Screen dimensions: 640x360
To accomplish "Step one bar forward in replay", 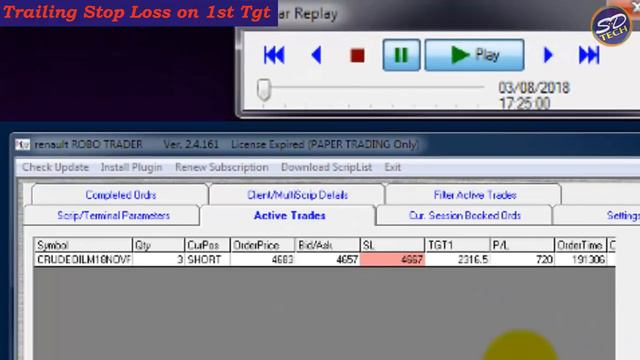I will tap(548, 55).
